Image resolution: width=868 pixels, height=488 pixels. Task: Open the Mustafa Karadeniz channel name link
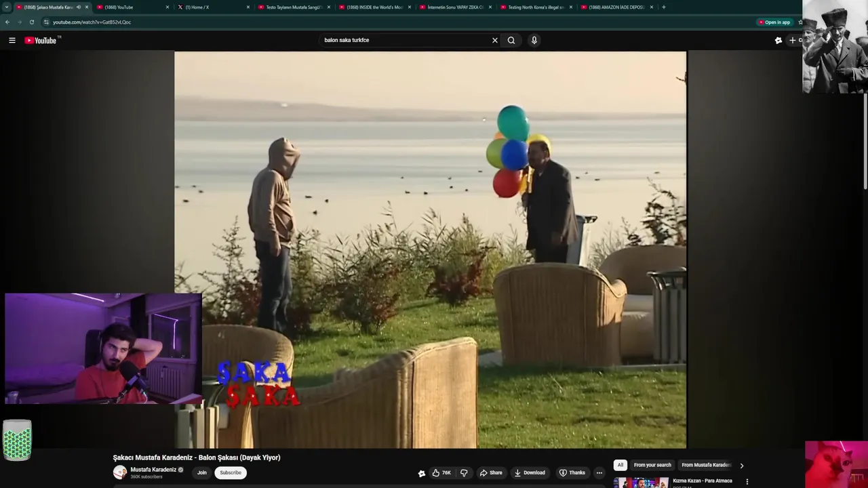[x=153, y=470]
